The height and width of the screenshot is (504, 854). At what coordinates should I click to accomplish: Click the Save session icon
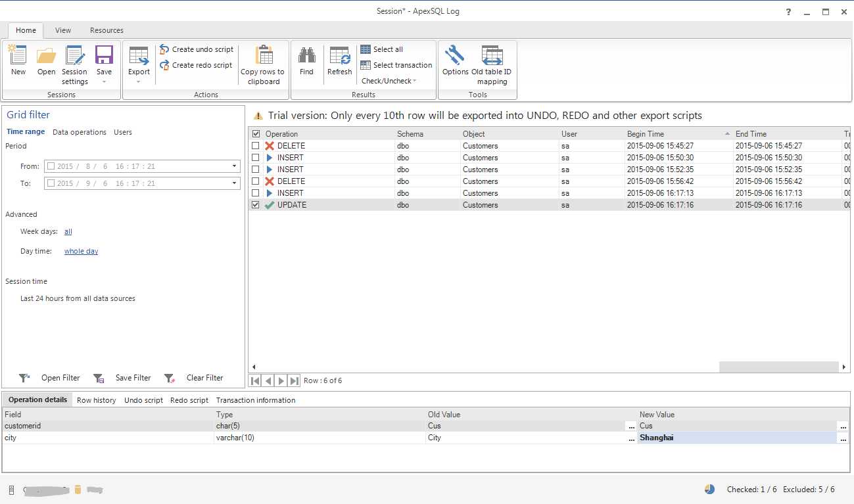point(104,55)
